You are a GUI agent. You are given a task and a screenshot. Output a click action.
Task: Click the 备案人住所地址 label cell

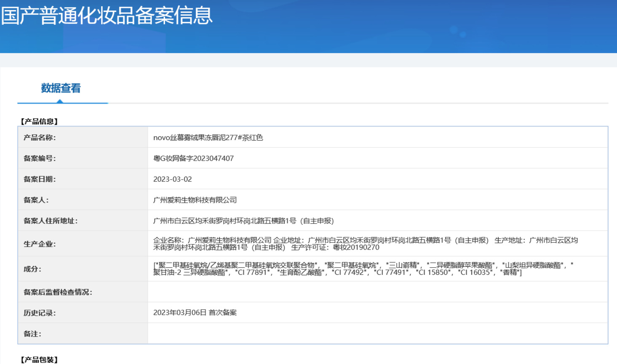coord(83,221)
